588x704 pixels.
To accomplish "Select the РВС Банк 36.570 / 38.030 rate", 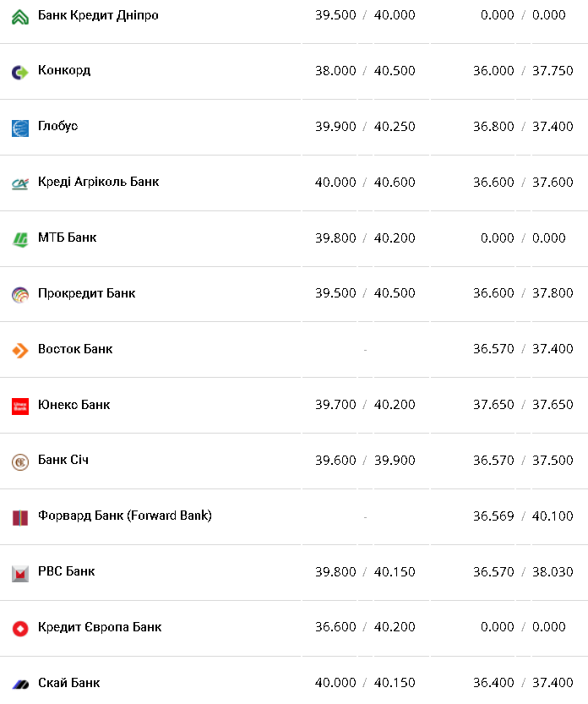I will [523, 572].
